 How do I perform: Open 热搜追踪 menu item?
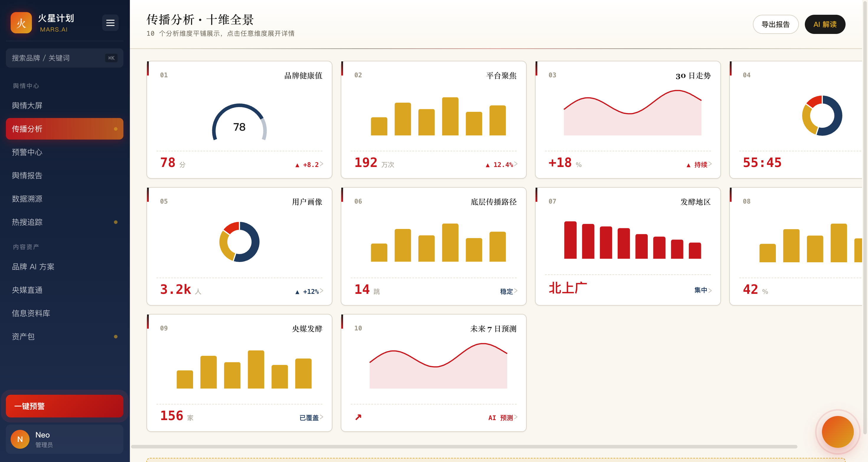(64, 222)
